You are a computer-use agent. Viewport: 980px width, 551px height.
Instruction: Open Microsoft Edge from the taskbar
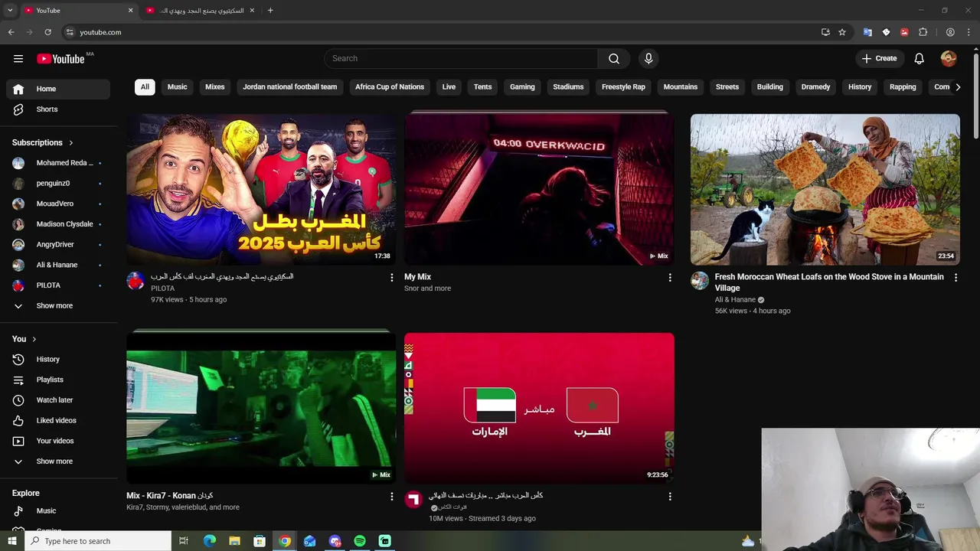click(x=209, y=541)
